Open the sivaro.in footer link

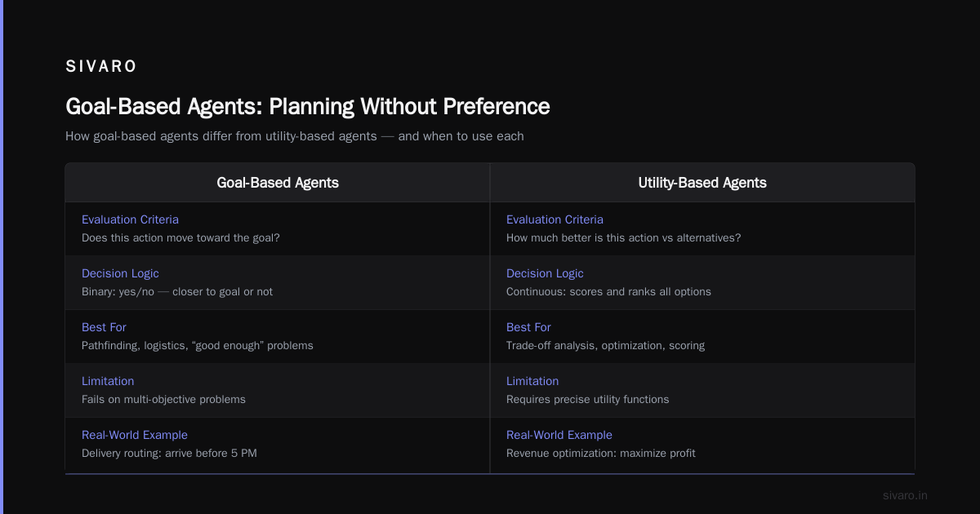(906, 495)
